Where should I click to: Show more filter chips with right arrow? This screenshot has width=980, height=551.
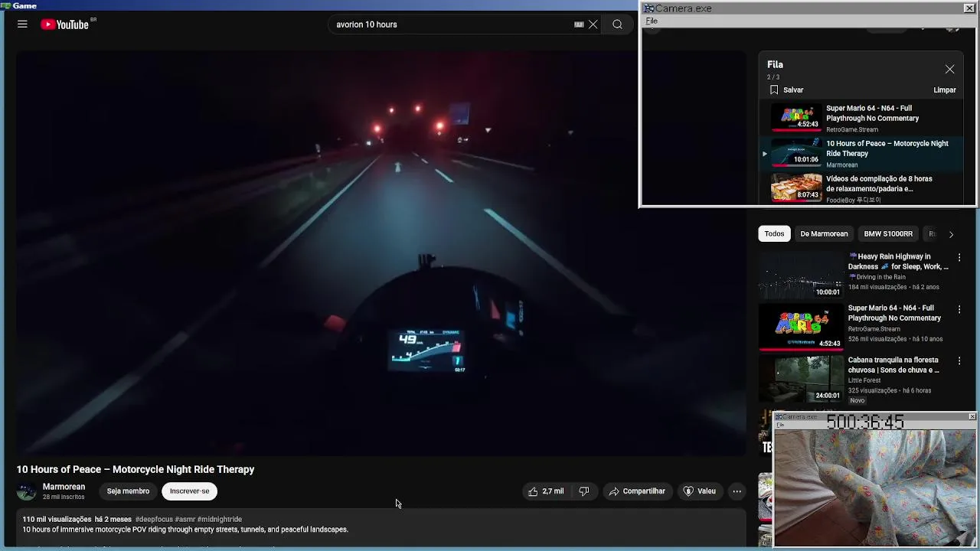pyautogui.click(x=951, y=234)
